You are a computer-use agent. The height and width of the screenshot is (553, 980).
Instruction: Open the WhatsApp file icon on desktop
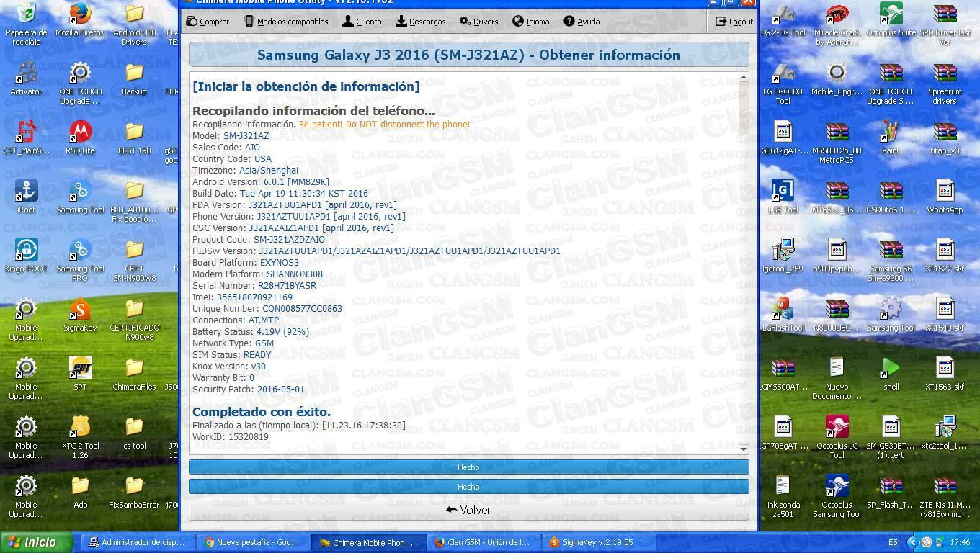pyautogui.click(x=945, y=197)
